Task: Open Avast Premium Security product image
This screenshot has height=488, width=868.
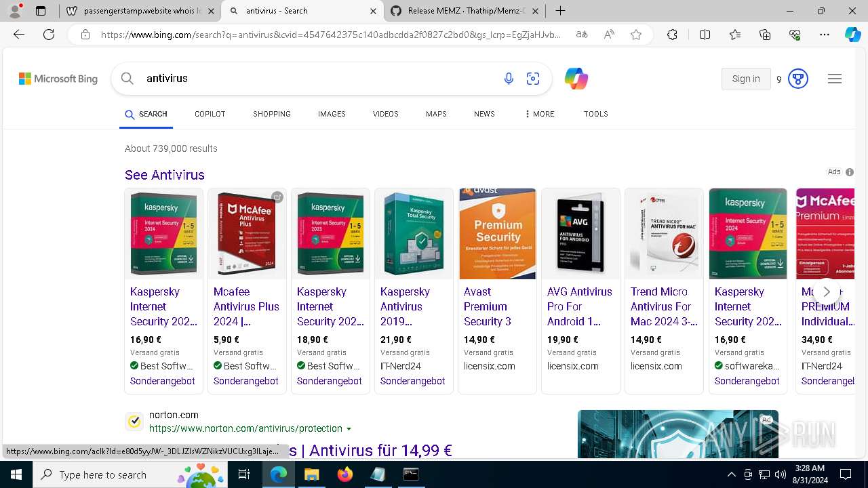Action: click(x=498, y=234)
